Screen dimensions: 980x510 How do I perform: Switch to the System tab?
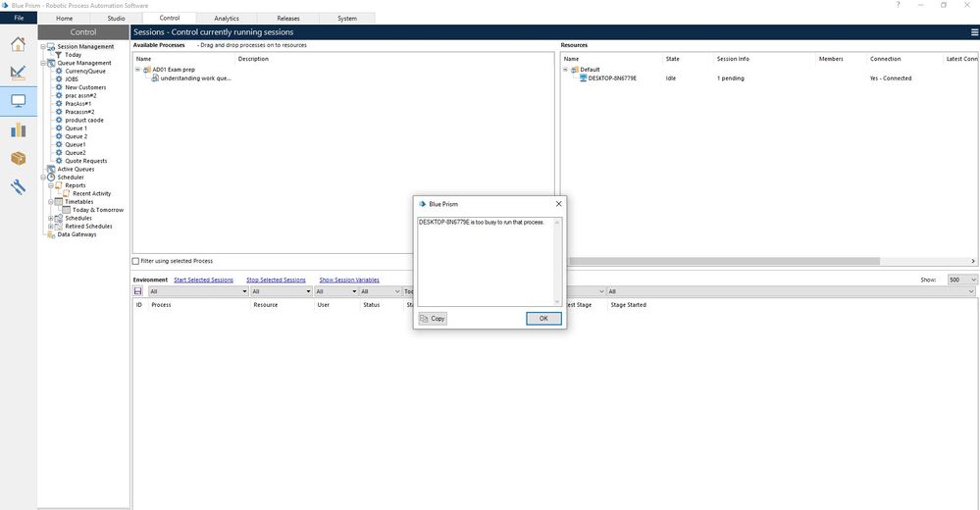click(x=347, y=18)
